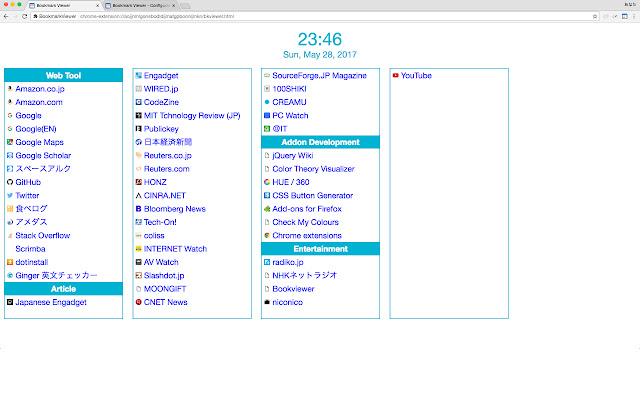Open the WIRED.jp bookmark link

click(161, 89)
